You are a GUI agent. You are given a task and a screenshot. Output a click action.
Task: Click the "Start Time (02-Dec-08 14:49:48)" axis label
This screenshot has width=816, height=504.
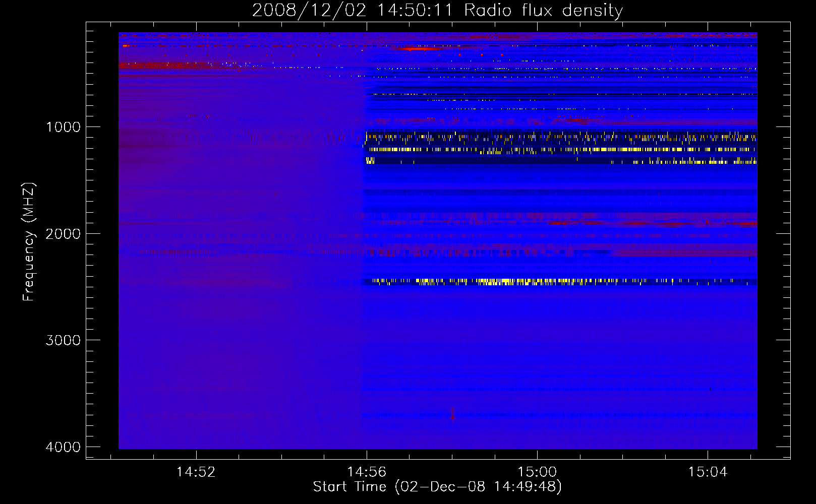point(437,487)
